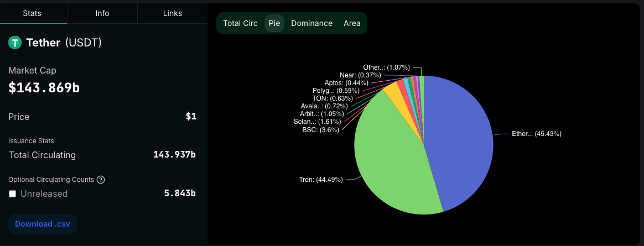Click the Tron: (44.49%) label
Viewport: 644px width, 246px height.
pos(321,180)
